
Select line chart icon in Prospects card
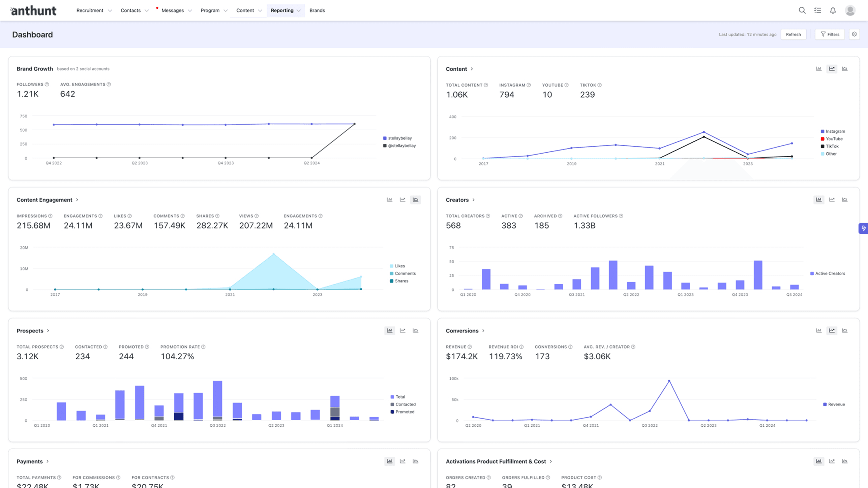[402, 331]
